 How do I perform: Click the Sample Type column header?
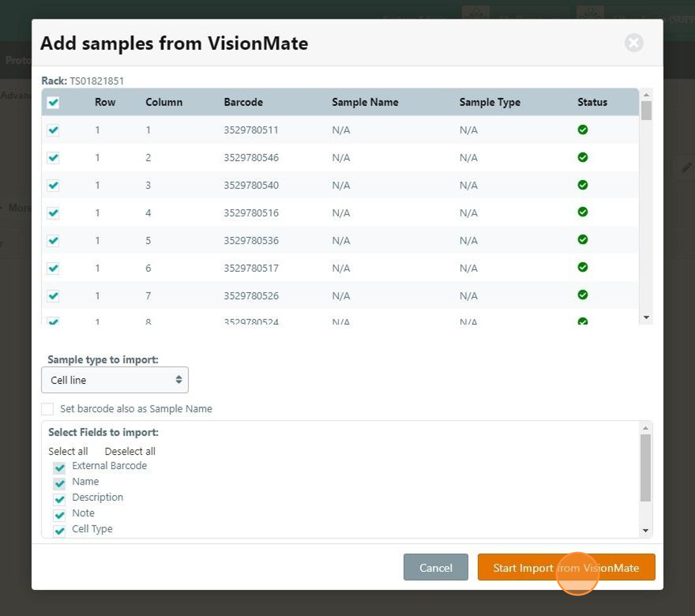click(x=490, y=102)
